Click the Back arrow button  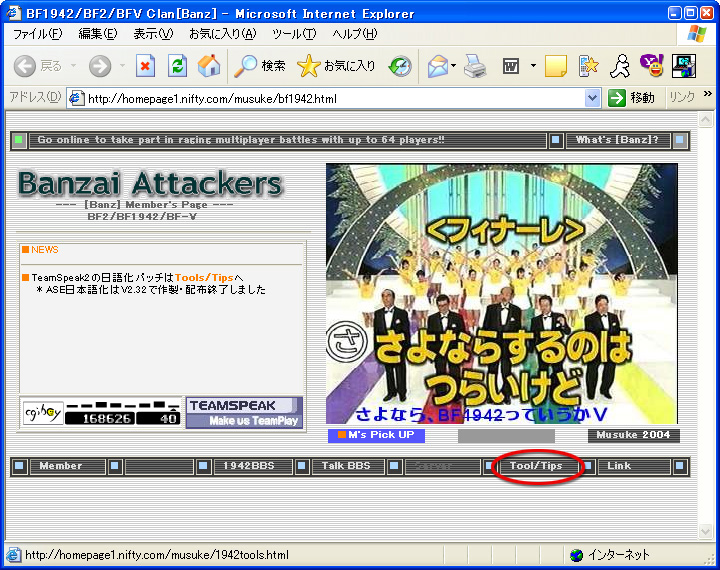[25, 67]
